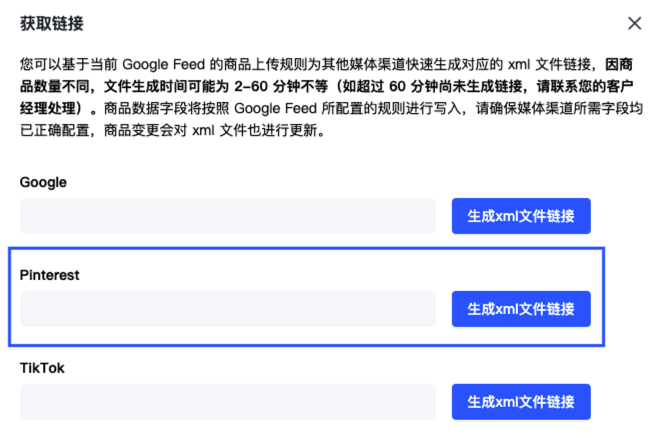Screen dimensions: 670x445
Task: Click the bold text 2–60 分钟不等
Action: [281, 87]
